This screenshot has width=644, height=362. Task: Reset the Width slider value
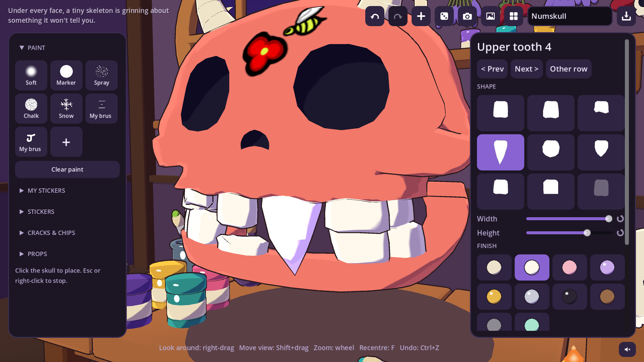click(620, 219)
